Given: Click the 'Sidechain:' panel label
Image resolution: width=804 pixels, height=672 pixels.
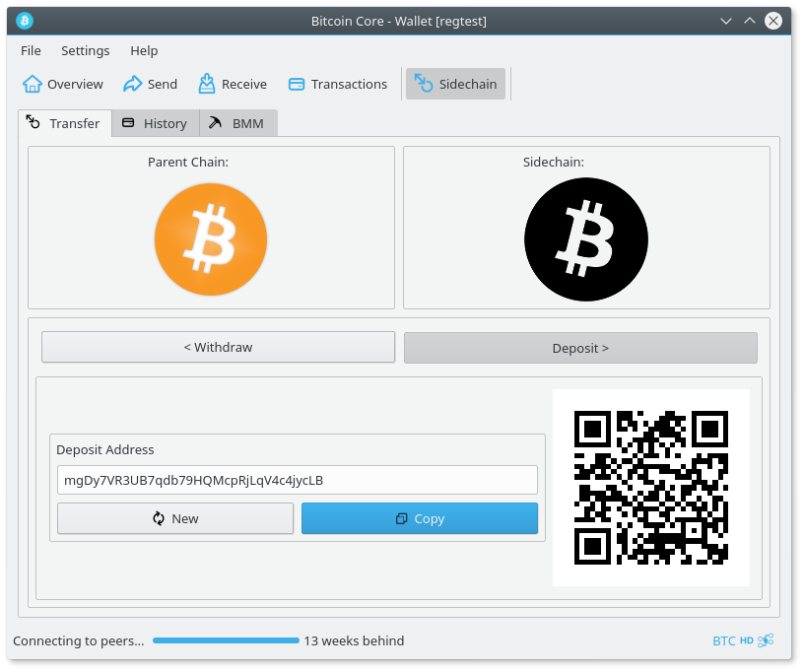Looking at the screenshot, I should (554, 162).
